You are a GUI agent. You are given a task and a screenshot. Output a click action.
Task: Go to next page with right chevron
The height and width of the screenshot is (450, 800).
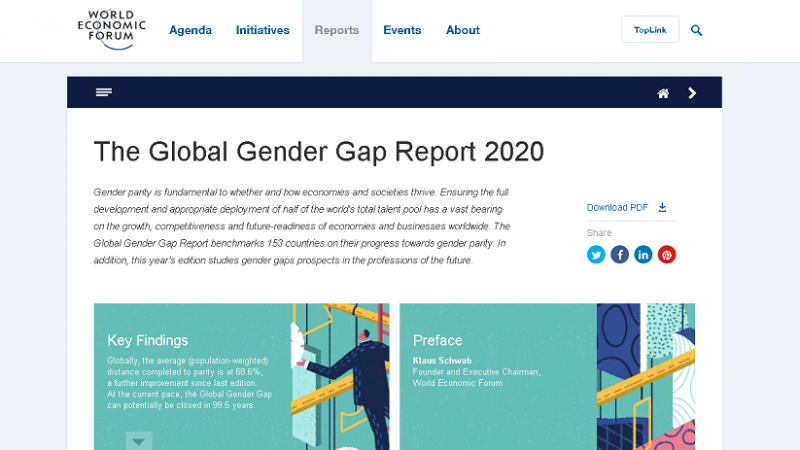tap(692, 93)
